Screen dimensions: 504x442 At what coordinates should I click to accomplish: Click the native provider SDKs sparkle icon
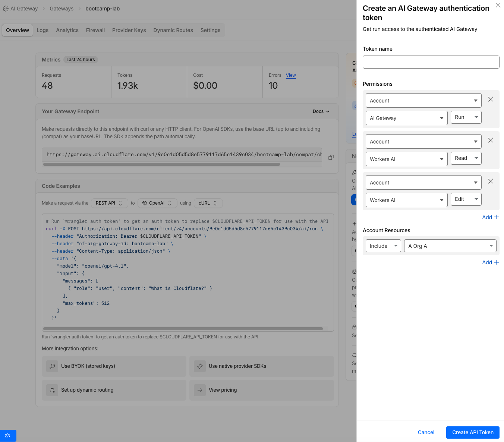200,366
